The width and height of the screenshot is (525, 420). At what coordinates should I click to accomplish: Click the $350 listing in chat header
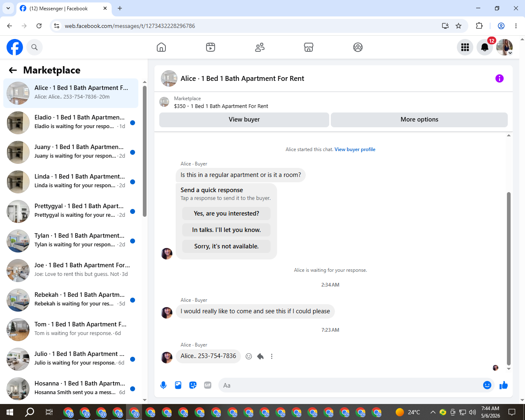point(221,106)
